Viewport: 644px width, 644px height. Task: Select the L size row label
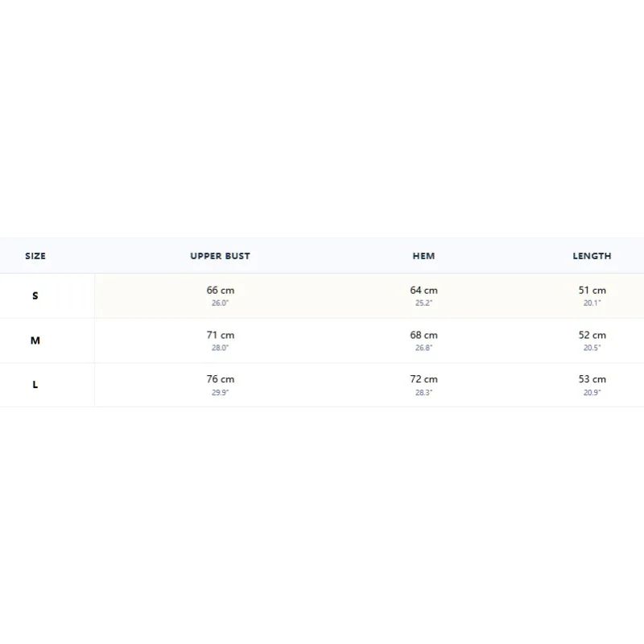point(35,385)
